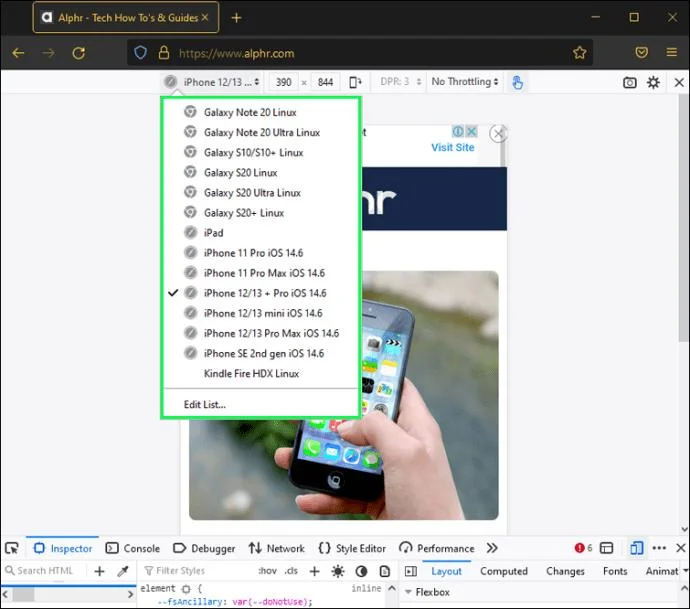The width and height of the screenshot is (690, 609).
Task: Toggle light color scheme simulation
Action: (x=338, y=571)
